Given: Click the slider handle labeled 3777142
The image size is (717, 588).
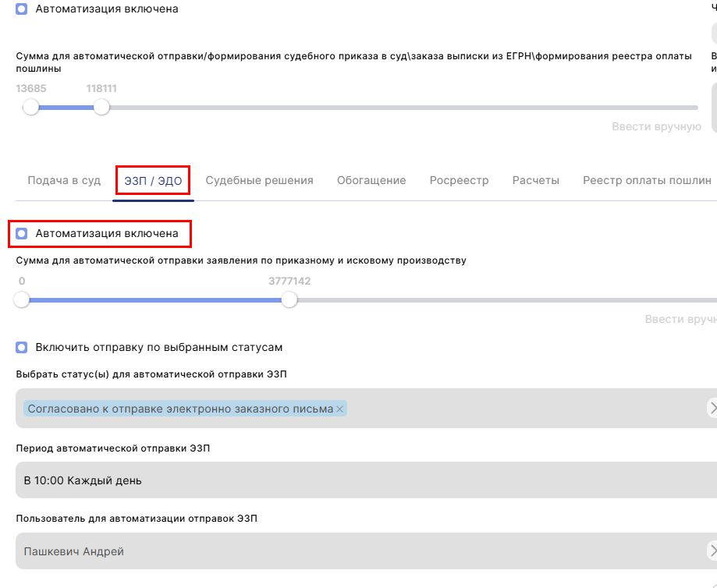Looking at the screenshot, I should tap(289, 299).
